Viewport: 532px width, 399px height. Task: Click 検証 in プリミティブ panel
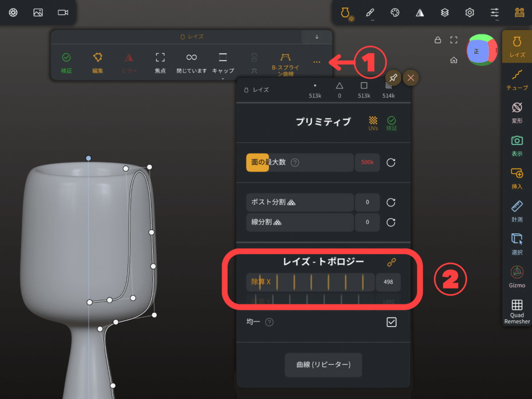tap(391, 123)
